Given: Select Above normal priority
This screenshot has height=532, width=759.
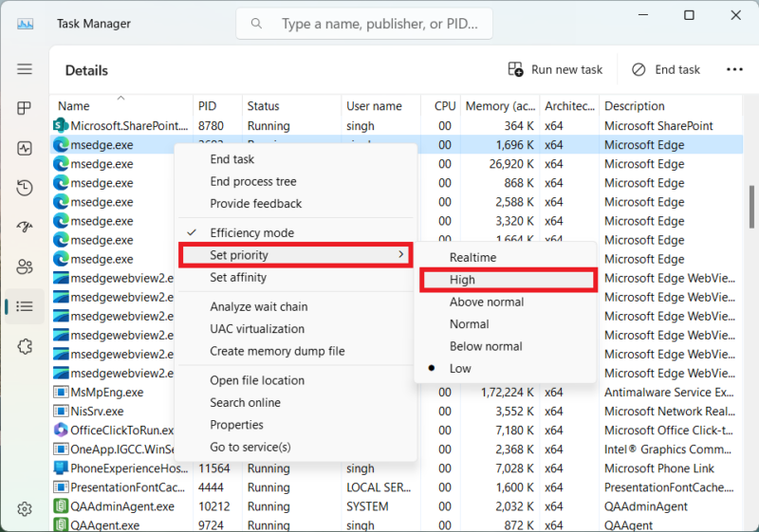Looking at the screenshot, I should coord(508,302).
